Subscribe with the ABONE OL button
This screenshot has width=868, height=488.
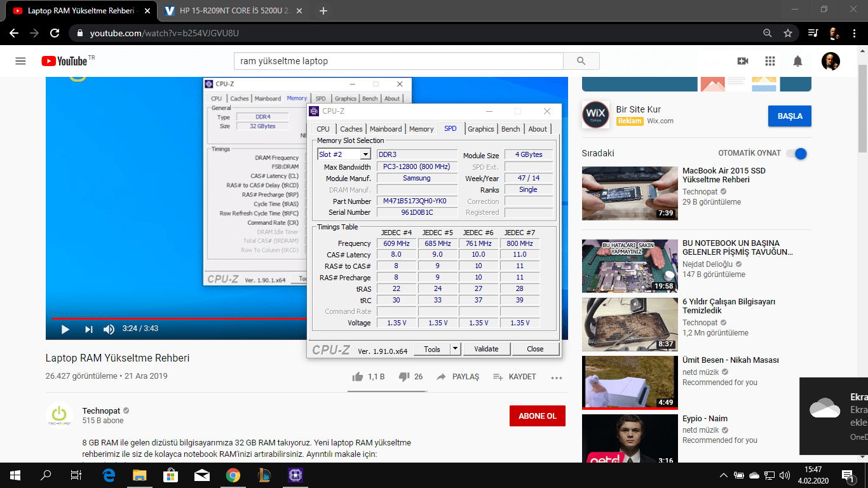(538, 416)
